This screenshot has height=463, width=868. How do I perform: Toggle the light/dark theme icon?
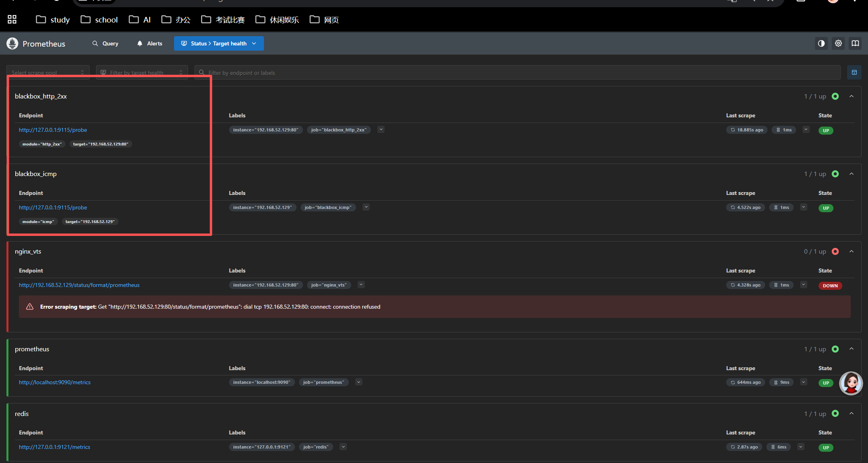(x=821, y=43)
